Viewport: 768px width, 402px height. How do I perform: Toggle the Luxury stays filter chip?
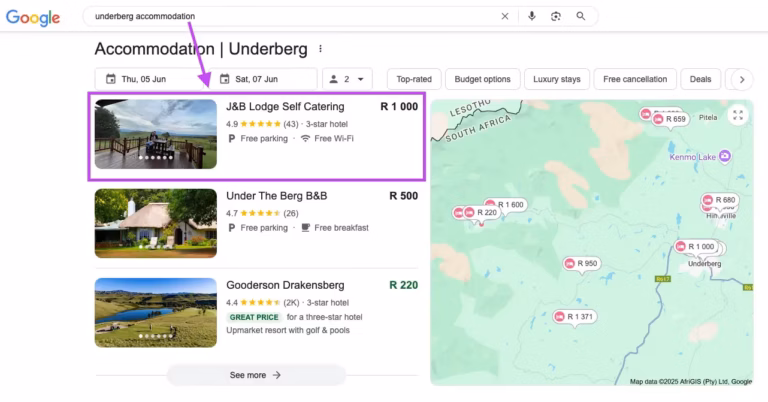(x=557, y=79)
